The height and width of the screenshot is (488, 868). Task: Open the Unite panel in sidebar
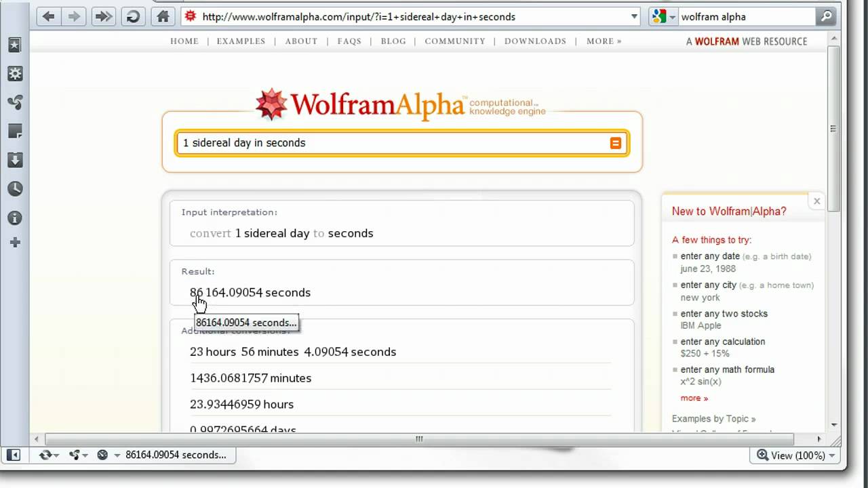click(x=15, y=102)
